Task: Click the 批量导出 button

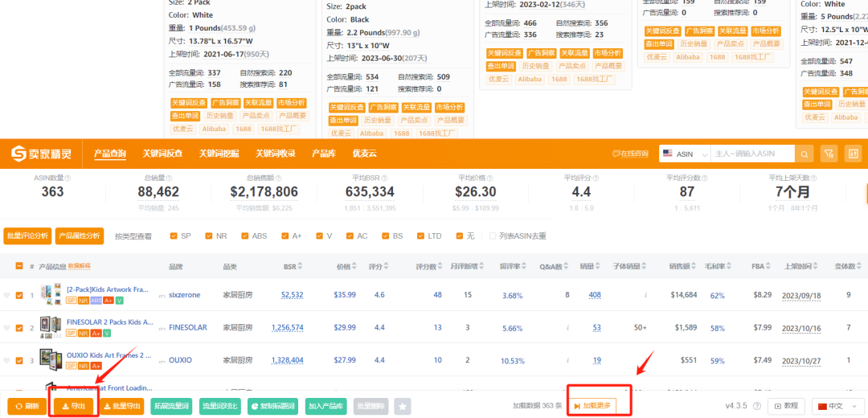Action: (122, 407)
